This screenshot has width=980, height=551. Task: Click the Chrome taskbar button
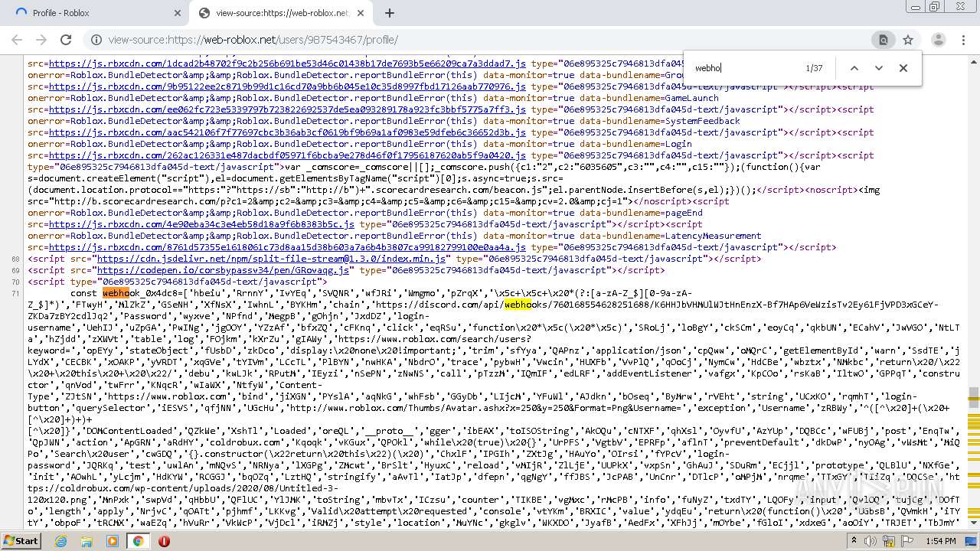point(138,541)
